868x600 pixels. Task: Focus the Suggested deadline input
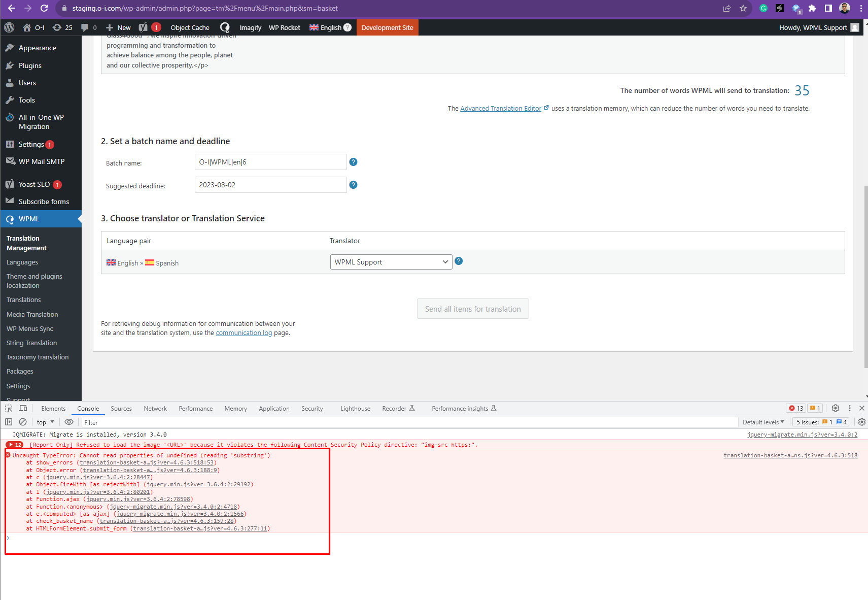(x=270, y=185)
